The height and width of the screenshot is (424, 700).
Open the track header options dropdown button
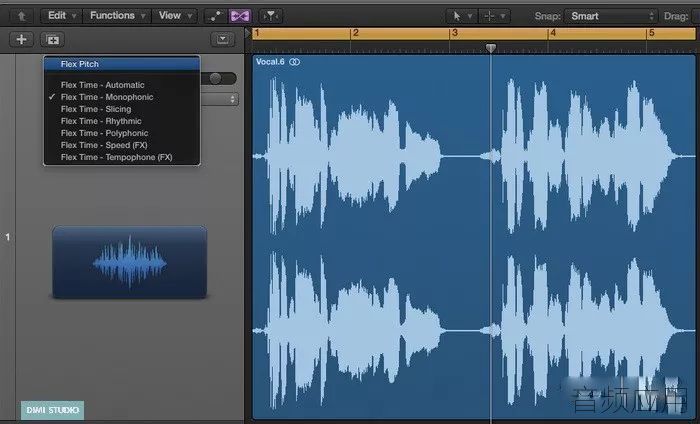pos(222,40)
